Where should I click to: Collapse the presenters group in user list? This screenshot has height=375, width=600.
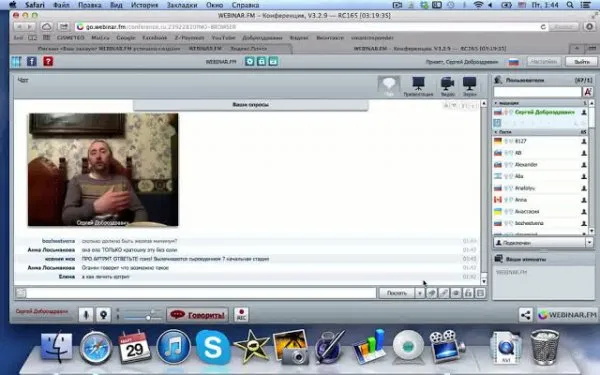496,103
